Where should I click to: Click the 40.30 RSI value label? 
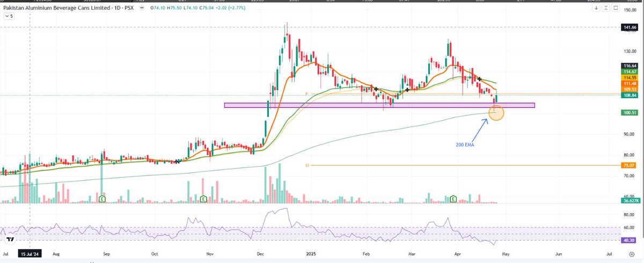630,240
